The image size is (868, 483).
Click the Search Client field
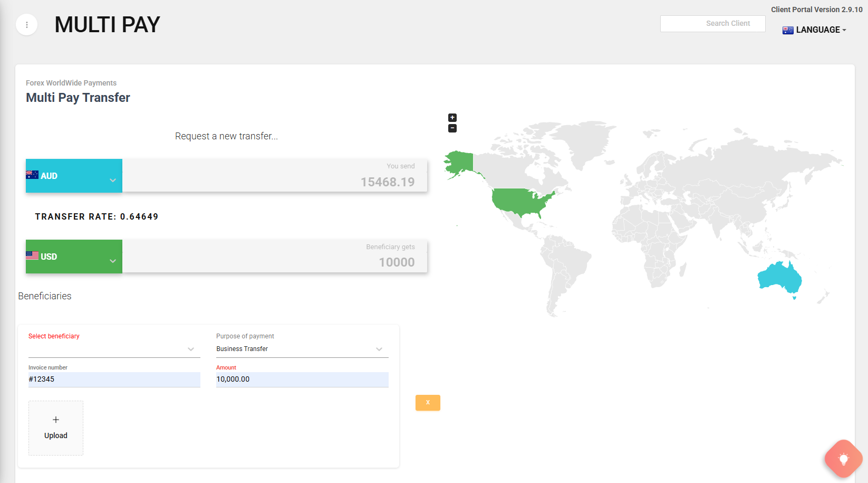712,24
